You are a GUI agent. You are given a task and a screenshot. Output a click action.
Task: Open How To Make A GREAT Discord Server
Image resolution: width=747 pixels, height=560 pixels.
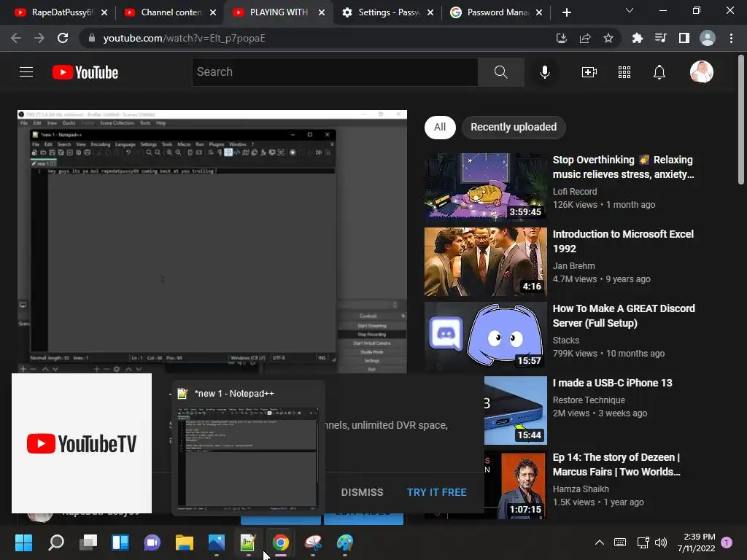(x=624, y=316)
